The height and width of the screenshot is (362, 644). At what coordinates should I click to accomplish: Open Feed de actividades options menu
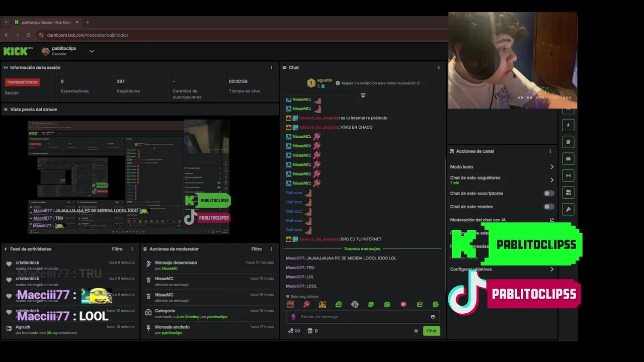tap(132, 249)
